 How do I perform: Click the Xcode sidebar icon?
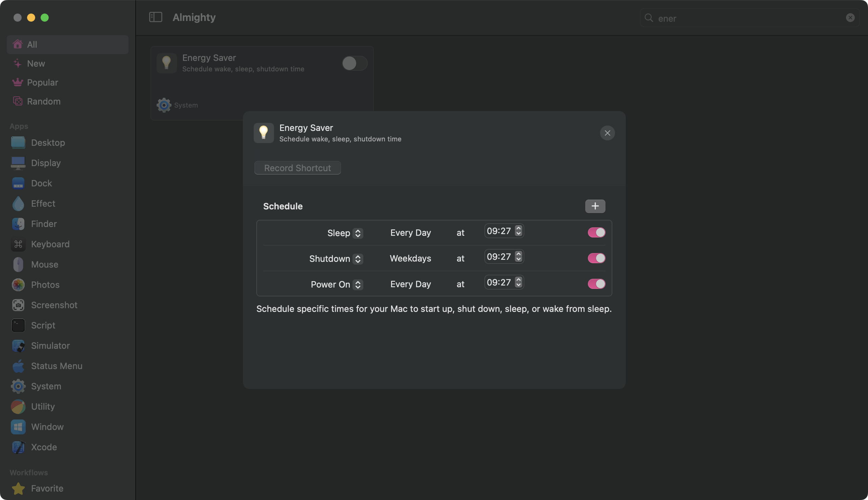tap(18, 447)
